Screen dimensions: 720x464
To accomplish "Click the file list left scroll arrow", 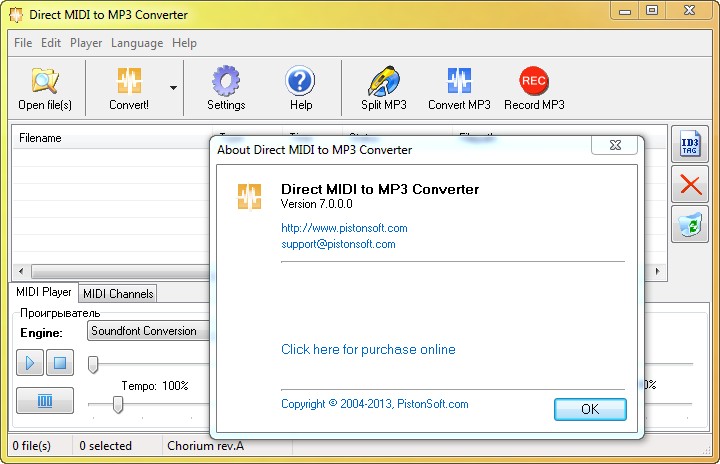I will coord(21,271).
